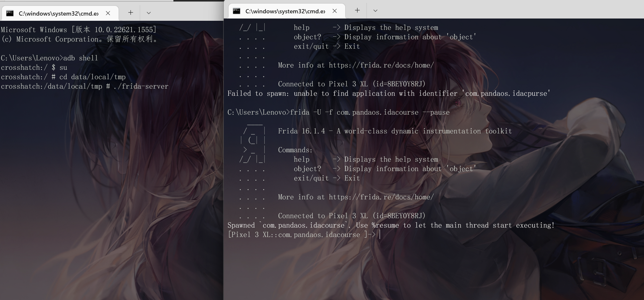Click the upper 'help -> Displays the help system' line

coord(366,28)
